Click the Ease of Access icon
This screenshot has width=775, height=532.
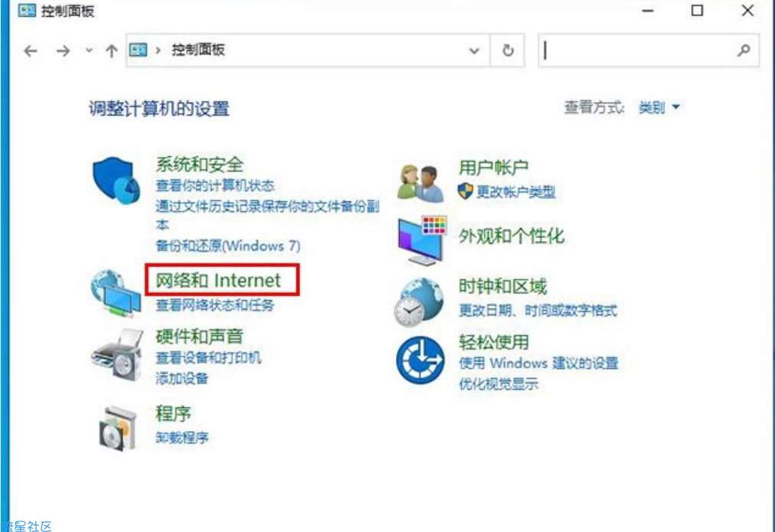(420, 361)
